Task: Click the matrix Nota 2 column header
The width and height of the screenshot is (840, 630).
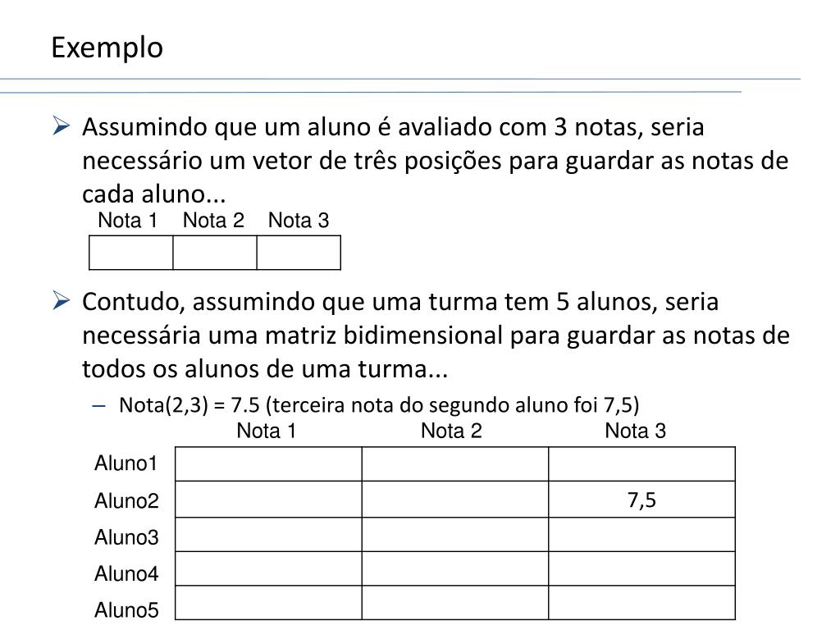Action: (x=451, y=431)
